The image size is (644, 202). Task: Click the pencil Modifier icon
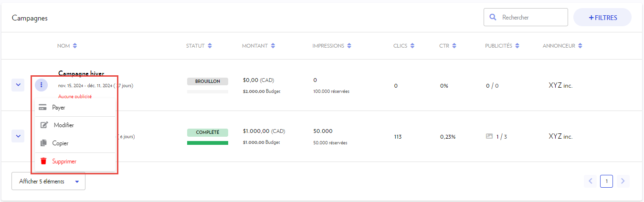click(x=44, y=125)
